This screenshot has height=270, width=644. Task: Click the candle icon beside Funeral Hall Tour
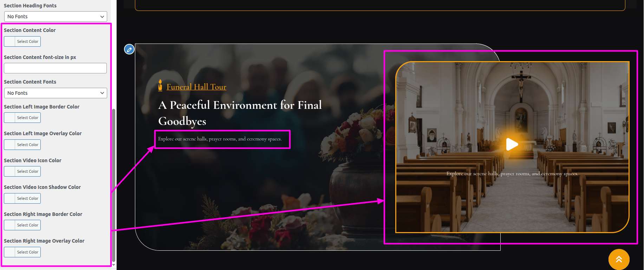click(x=160, y=85)
